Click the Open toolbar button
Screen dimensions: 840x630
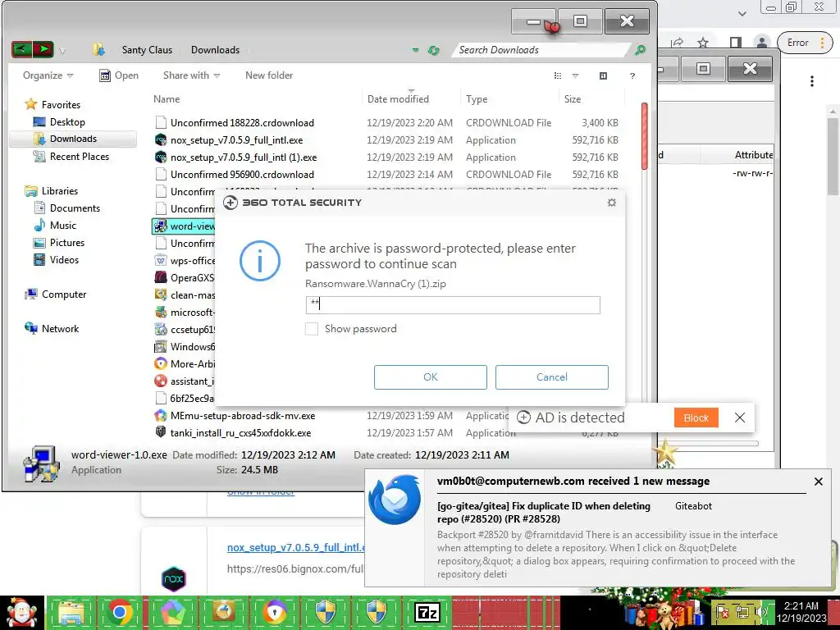pos(119,75)
